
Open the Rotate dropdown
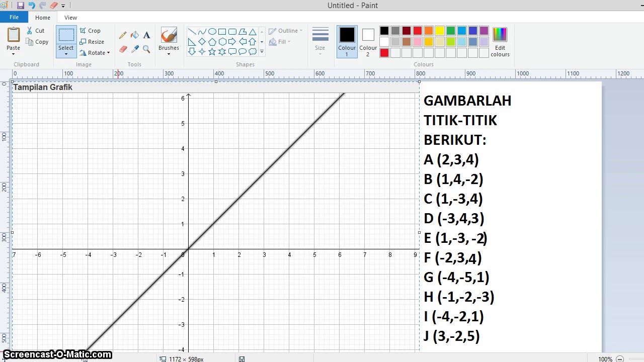(x=95, y=53)
